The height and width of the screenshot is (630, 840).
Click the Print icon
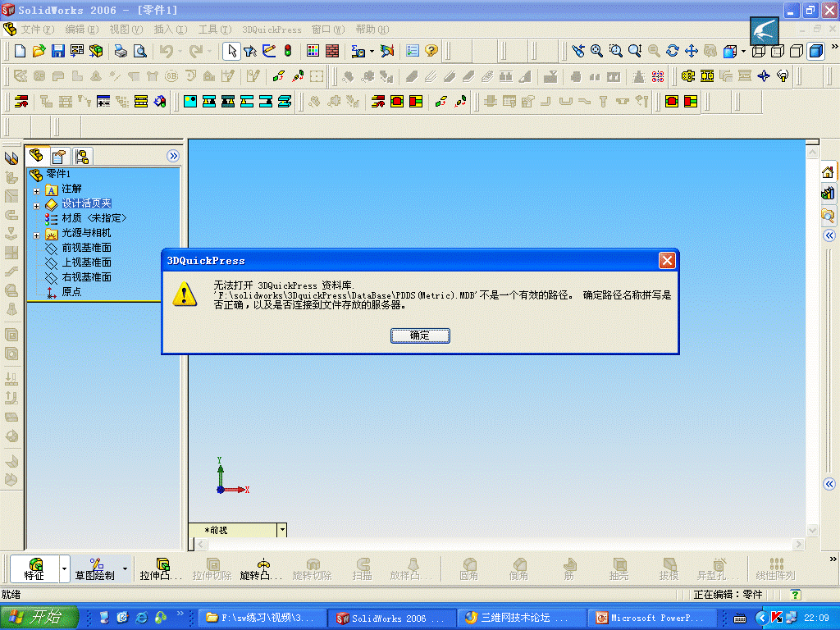(x=121, y=51)
